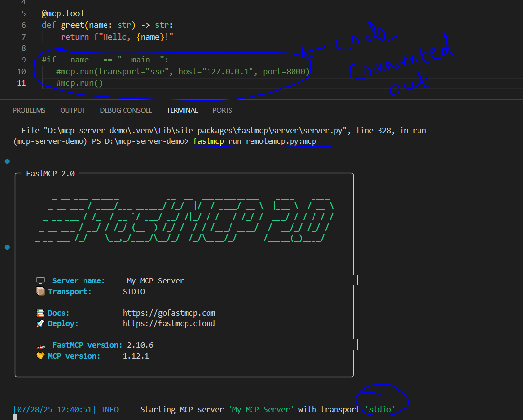The height and width of the screenshot is (420, 523).
Task: Open the https://fastmcp.cloud deploy link
Action: coord(169,323)
